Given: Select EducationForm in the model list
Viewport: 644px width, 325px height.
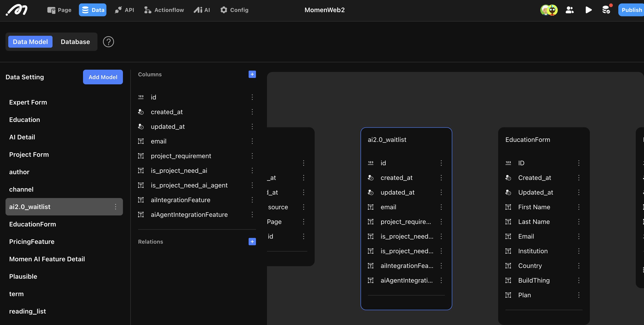Looking at the screenshot, I should [x=64, y=224].
